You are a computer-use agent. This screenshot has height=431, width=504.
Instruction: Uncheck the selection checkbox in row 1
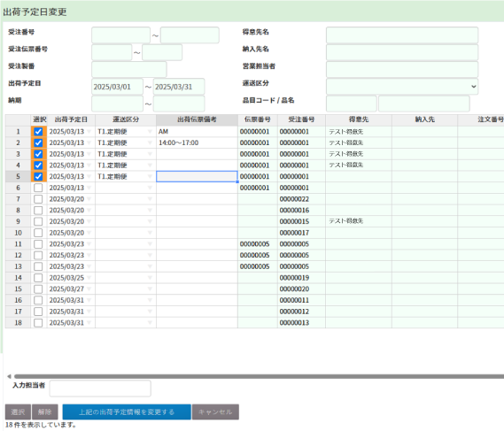[x=38, y=132]
